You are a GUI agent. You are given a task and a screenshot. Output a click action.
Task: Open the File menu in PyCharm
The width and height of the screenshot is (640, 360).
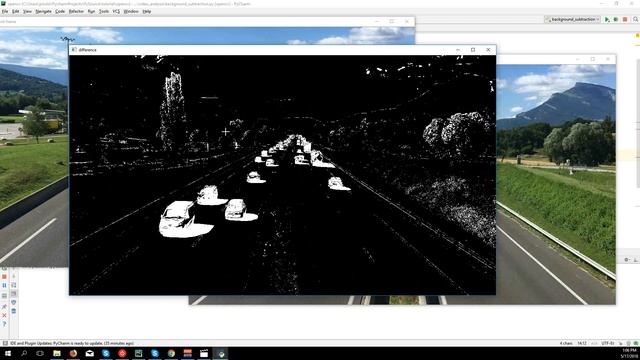[x=5, y=11]
